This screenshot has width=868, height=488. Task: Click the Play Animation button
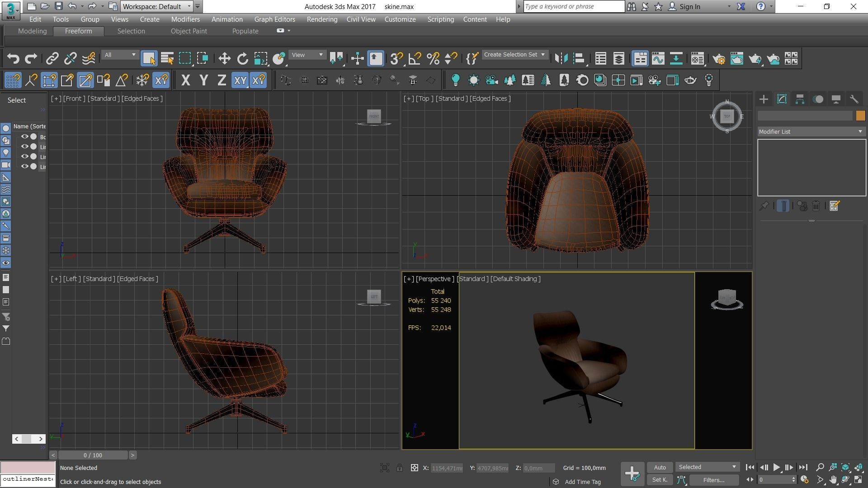point(776,468)
